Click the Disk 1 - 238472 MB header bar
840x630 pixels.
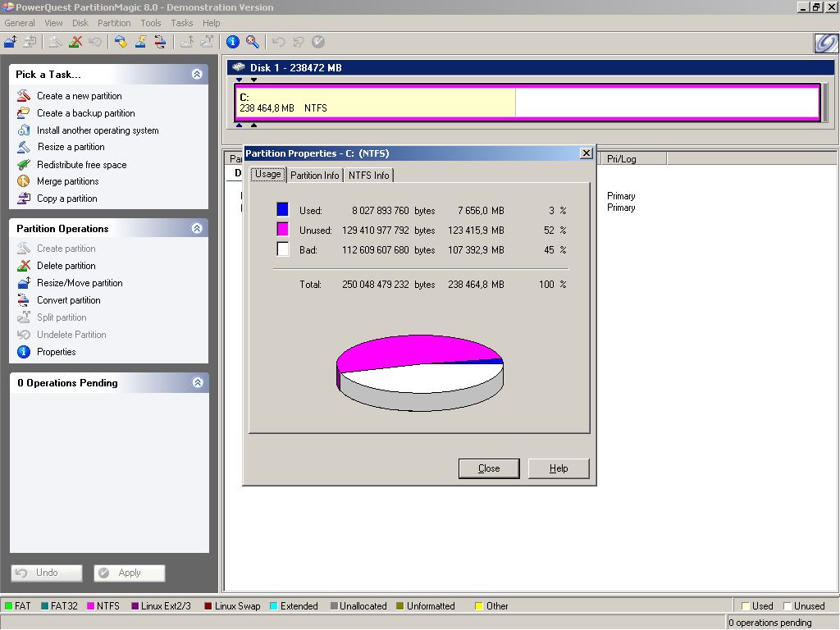[531, 67]
